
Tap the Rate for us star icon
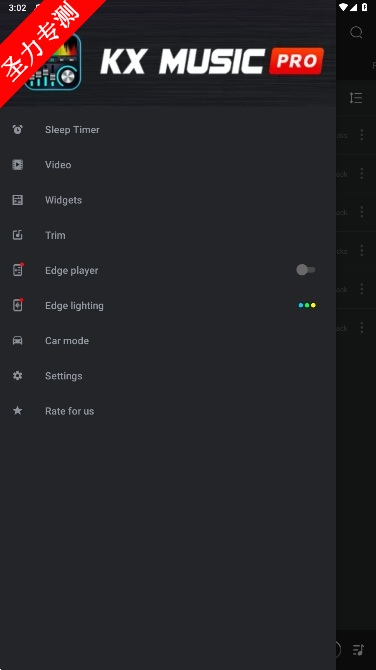(x=18, y=411)
